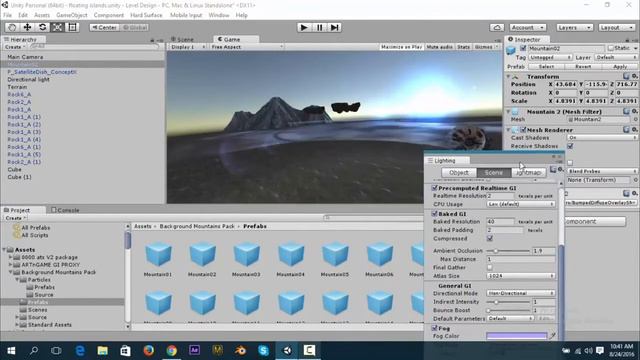Open the Default Parameters dropdown
Image resolution: width=640 pixels, height=360 pixels.
tap(510, 318)
